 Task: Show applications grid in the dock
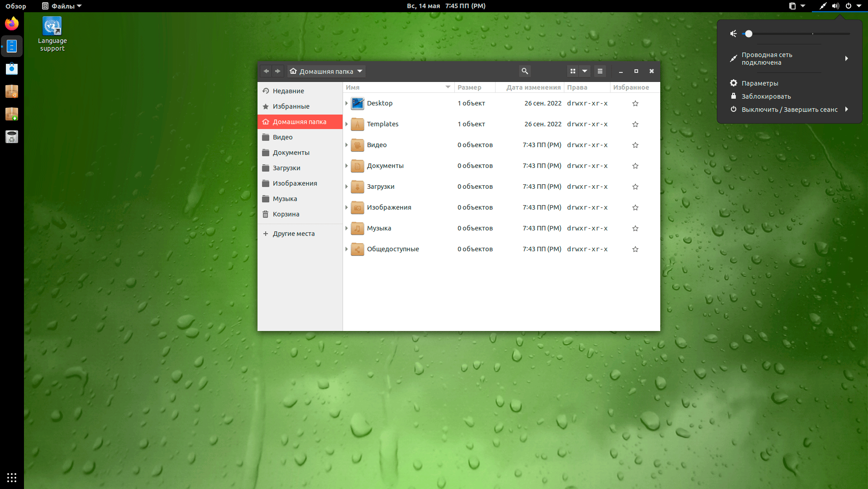point(12,477)
